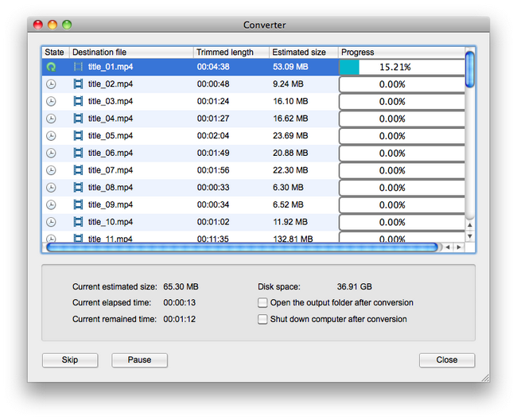
Task: Click the film strip icon of title_10.mp4
Action: (78, 222)
